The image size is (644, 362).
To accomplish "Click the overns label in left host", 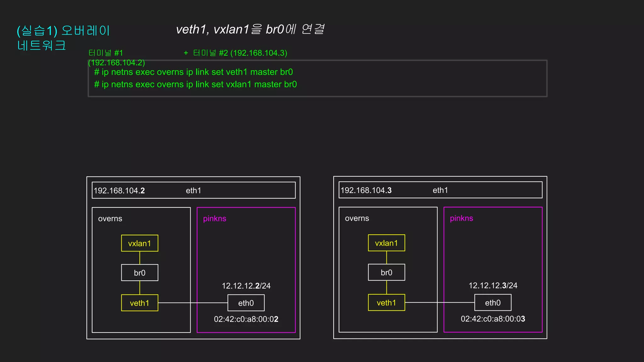I will tap(110, 219).
